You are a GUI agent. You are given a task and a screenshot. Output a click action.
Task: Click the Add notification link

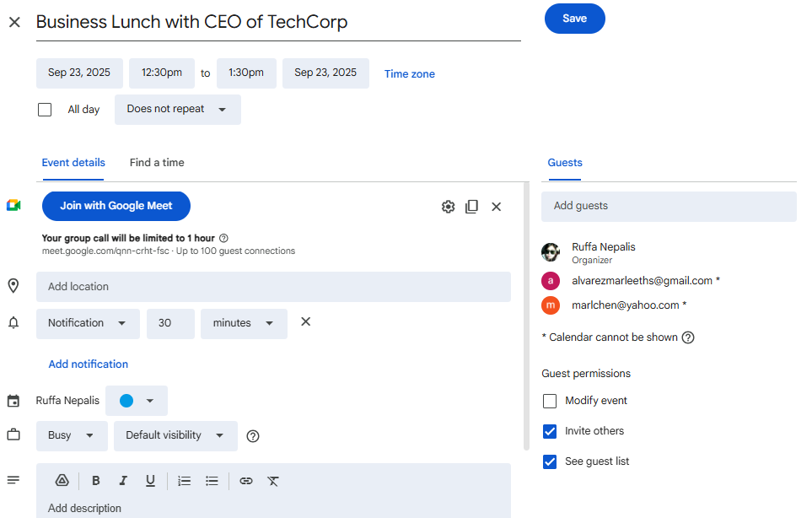coord(89,364)
